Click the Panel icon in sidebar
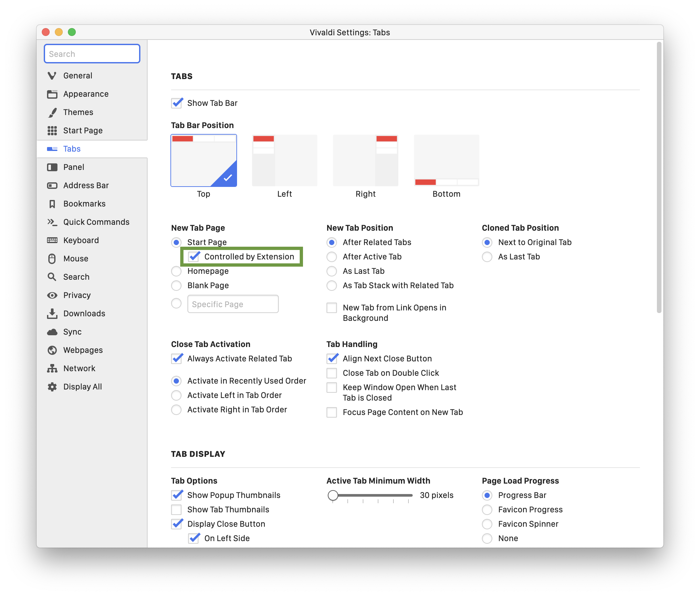Screen dimensions: 700x596 pos(52,167)
